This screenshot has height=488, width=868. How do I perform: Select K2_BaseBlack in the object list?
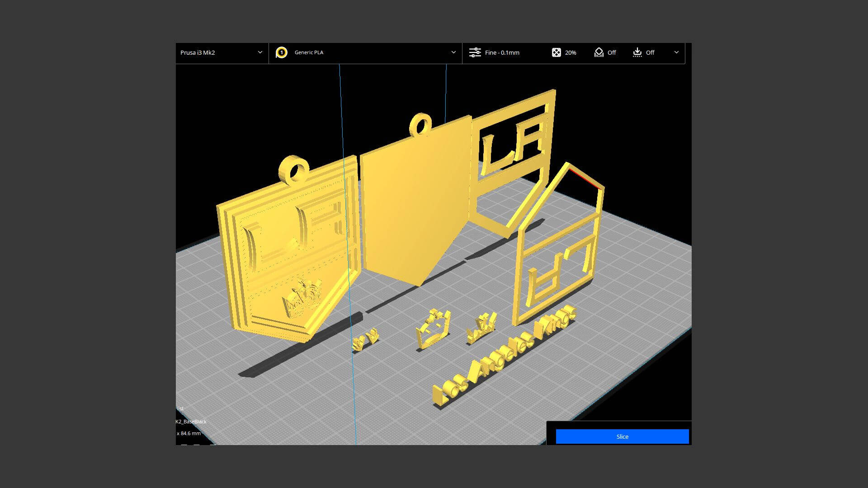(x=191, y=422)
